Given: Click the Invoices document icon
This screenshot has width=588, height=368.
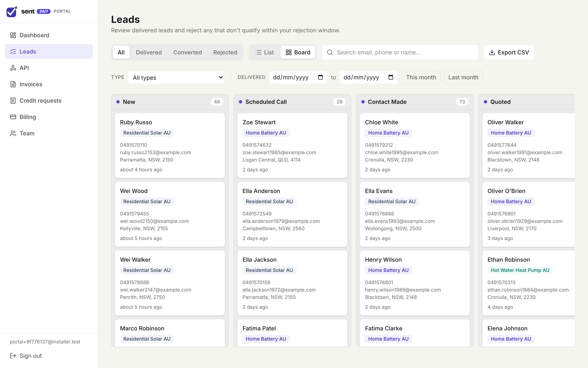Looking at the screenshot, I should [x=13, y=84].
